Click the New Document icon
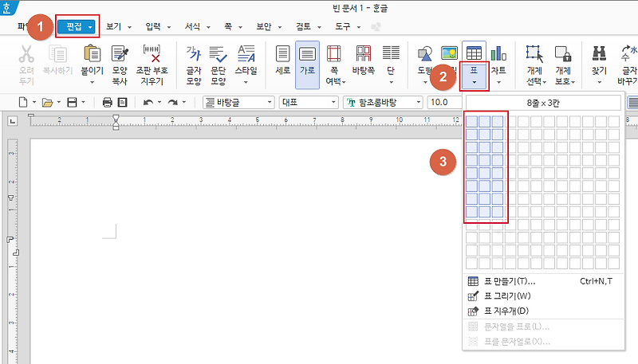Image resolution: width=638 pixels, height=364 pixels. [x=23, y=103]
